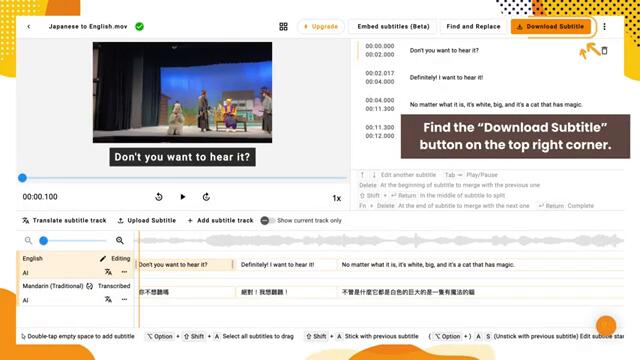Open more options for Mandarin track

coord(124,299)
